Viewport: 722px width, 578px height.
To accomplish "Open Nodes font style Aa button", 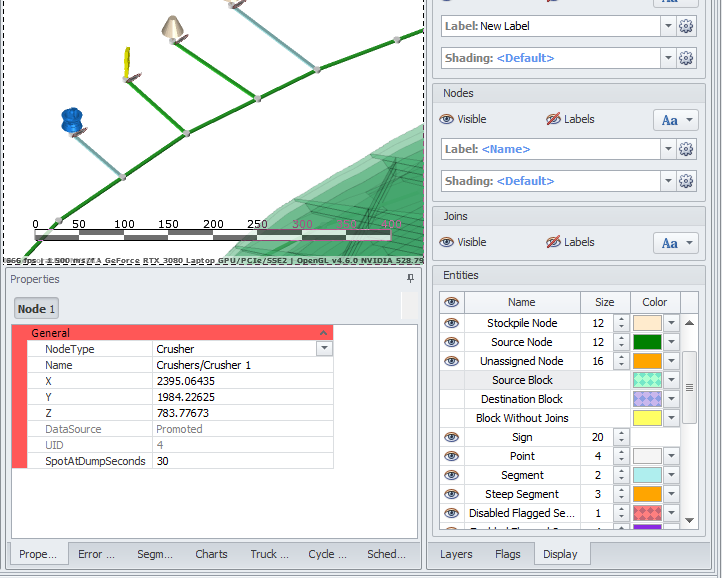I will point(676,120).
